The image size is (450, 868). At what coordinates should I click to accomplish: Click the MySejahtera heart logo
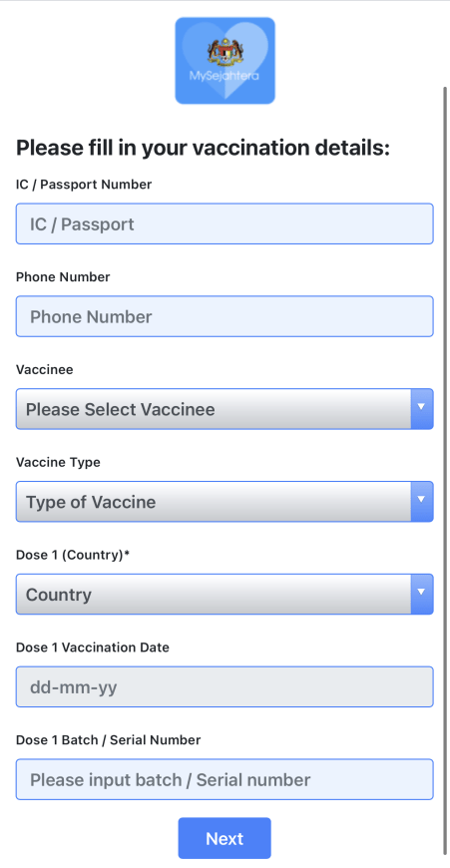pyautogui.click(x=225, y=61)
